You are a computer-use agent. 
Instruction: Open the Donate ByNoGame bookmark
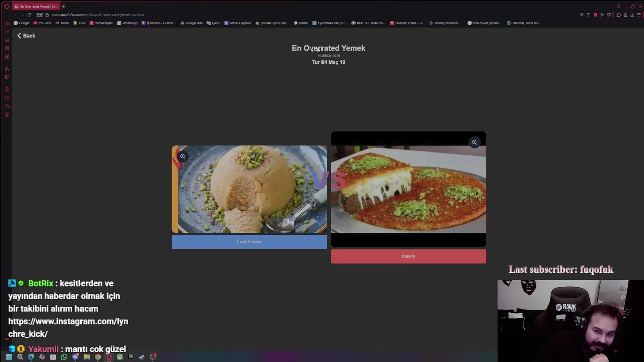pyautogui.click(x=272, y=23)
